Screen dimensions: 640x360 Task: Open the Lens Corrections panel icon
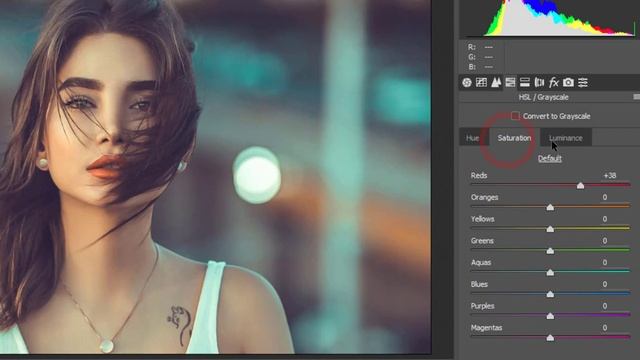pos(539,82)
